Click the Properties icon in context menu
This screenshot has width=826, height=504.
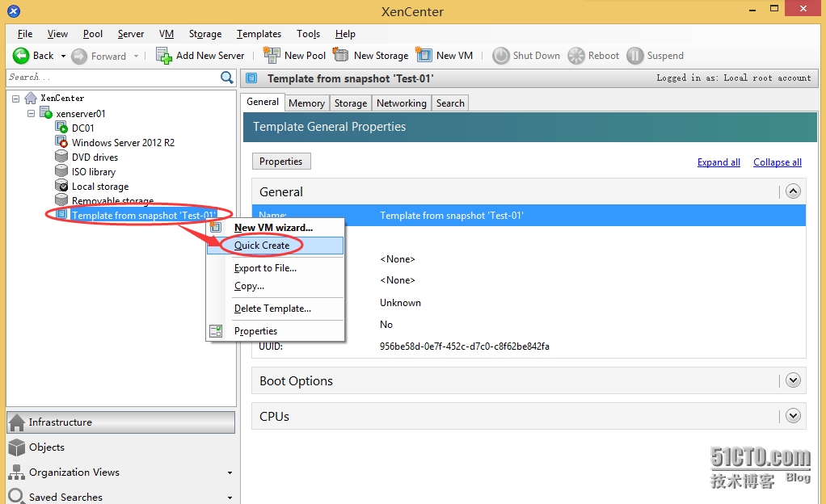coord(216,330)
